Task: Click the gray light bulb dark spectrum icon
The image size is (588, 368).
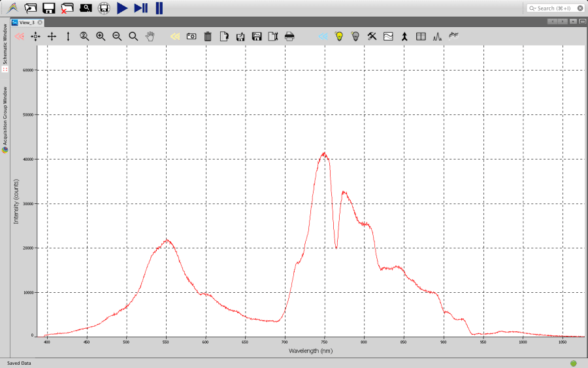Action: pyautogui.click(x=355, y=37)
